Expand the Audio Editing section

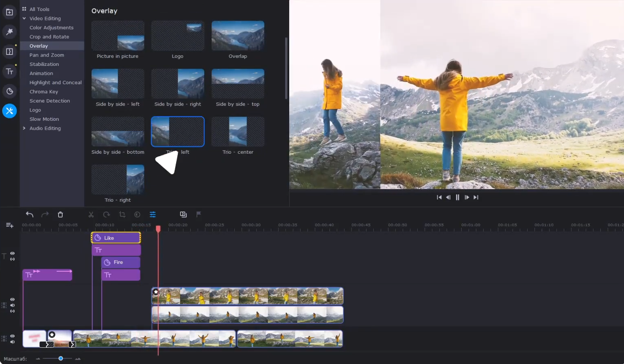(x=24, y=128)
